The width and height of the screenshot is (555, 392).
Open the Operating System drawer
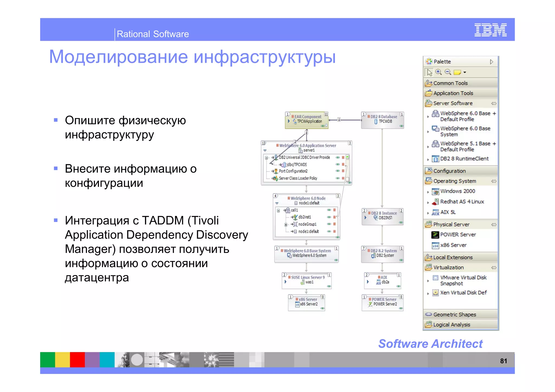(x=461, y=181)
